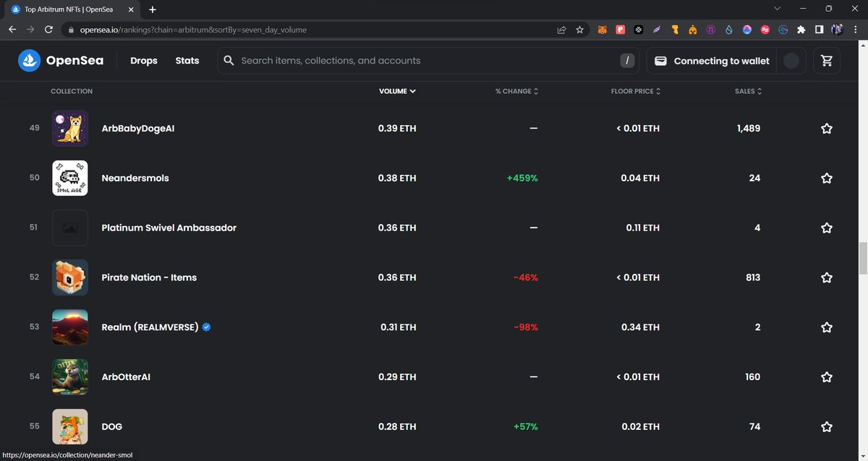Click the wallet icon in Connecting to wallet
The width and height of the screenshot is (868, 461).
click(660, 61)
